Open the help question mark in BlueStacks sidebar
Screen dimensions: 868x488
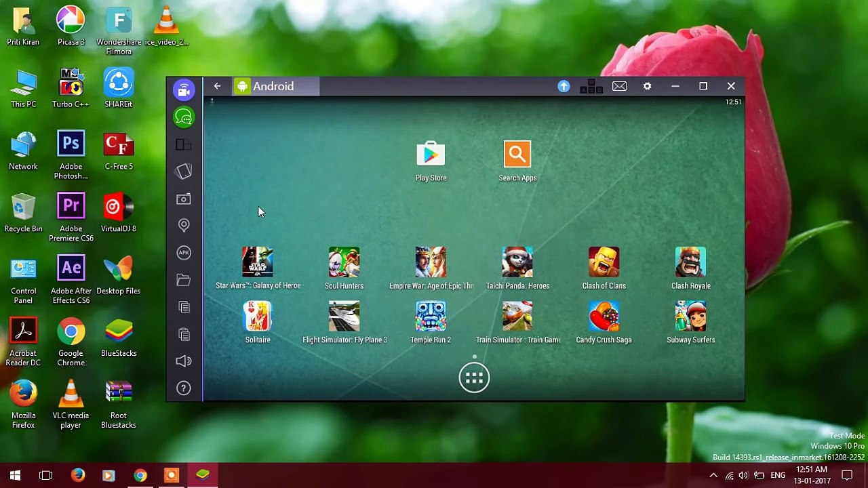pos(184,388)
